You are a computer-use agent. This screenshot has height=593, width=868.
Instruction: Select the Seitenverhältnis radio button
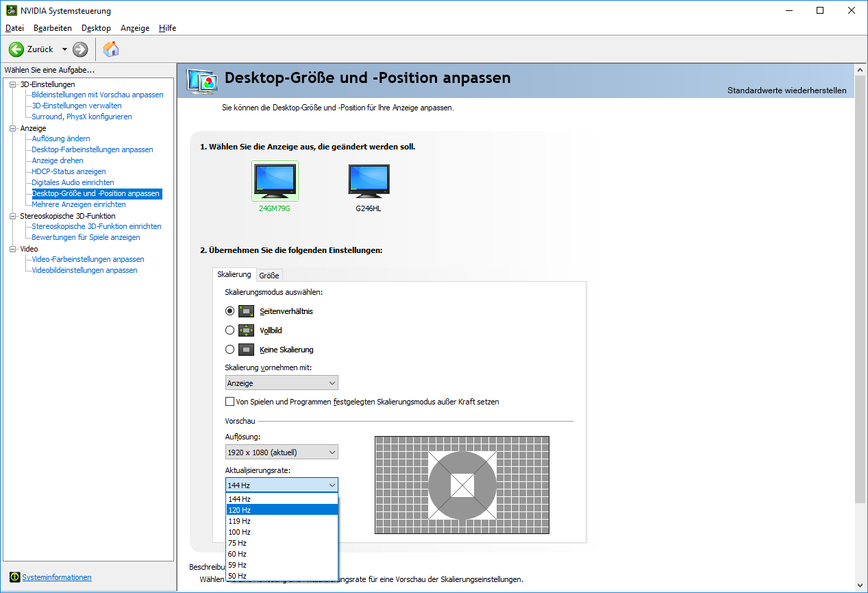point(230,311)
